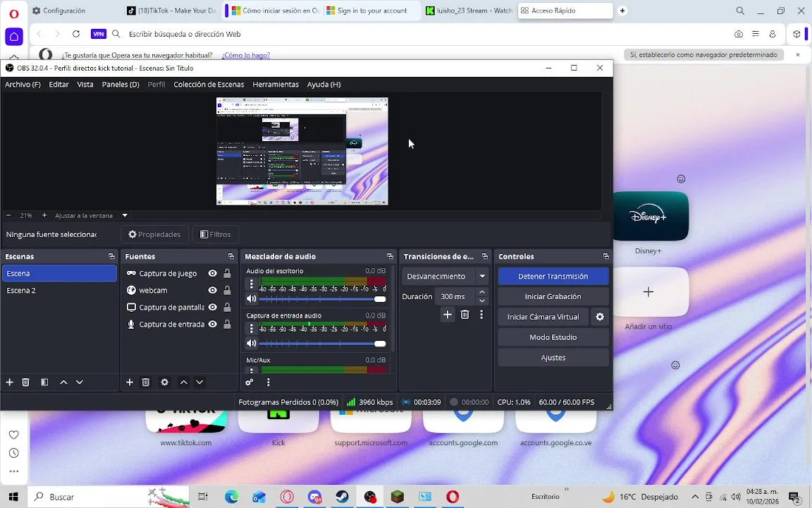812x508 pixels.
Task: Pop out the Escenas dock
Action: [111, 257]
